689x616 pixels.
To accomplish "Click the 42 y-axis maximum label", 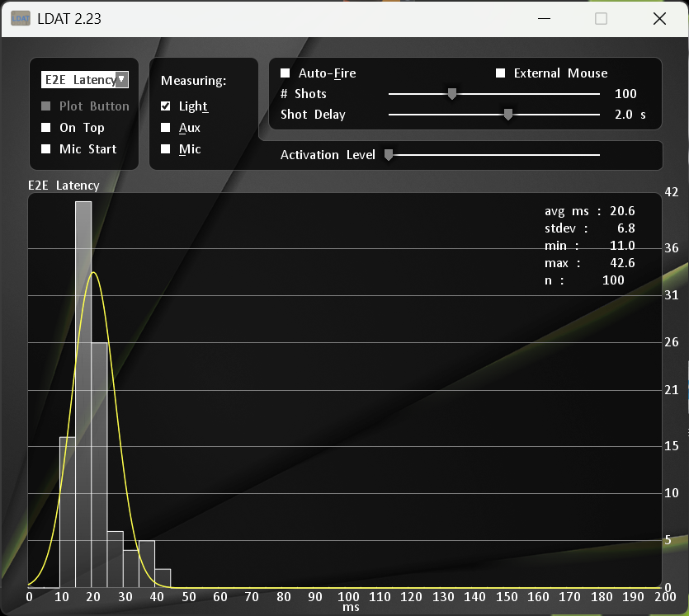I will (x=671, y=192).
